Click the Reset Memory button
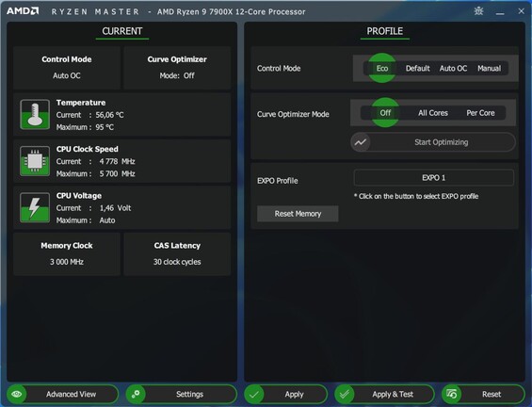Screen dimensions: 532x407 298,214
